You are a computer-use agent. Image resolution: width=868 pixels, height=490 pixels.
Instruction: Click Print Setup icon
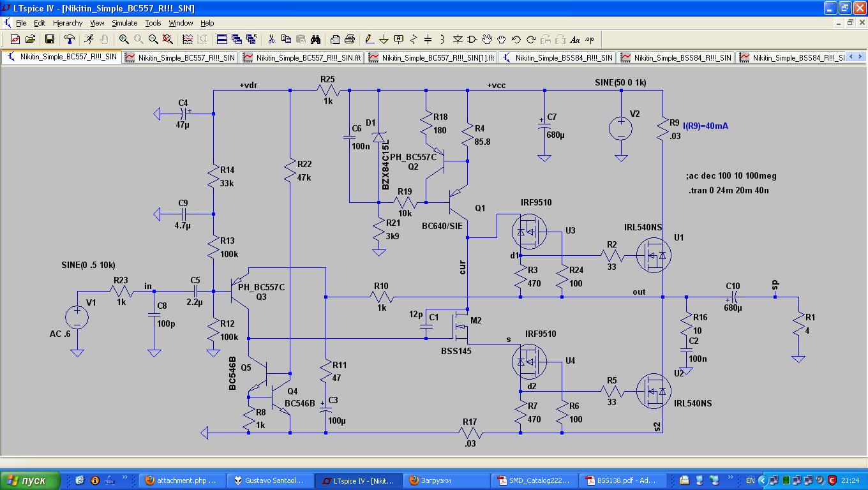pos(335,40)
